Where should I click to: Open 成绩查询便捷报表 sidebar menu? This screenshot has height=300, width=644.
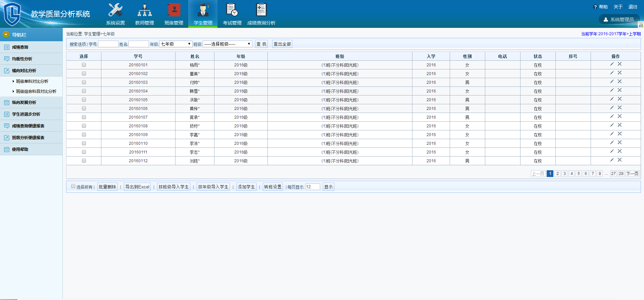click(31, 126)
